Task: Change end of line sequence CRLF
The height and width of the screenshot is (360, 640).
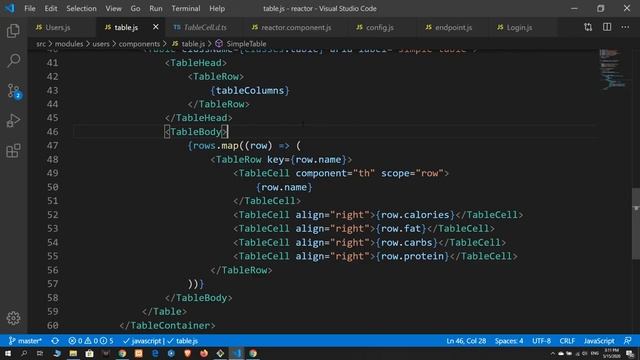Action: (567, 341)
